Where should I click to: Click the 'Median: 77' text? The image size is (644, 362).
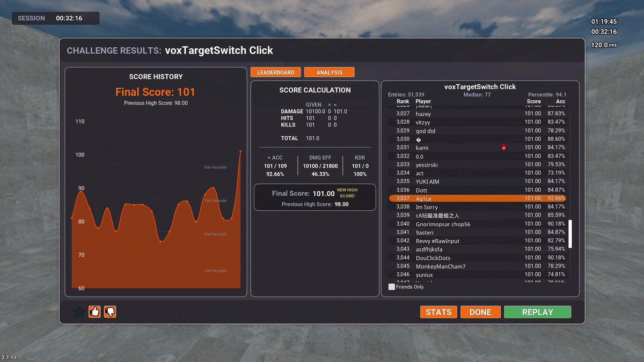click(477, 95)
